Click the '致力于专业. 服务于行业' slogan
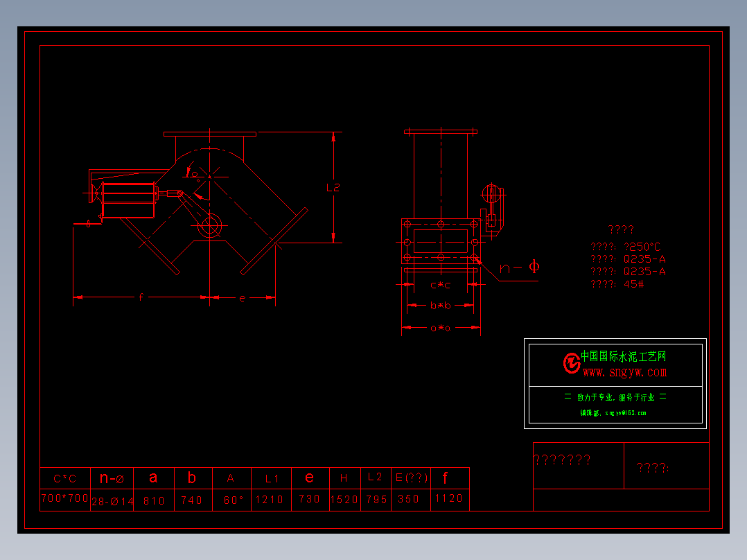The width and height of the screenshot is (747, 560). point(615,398)
